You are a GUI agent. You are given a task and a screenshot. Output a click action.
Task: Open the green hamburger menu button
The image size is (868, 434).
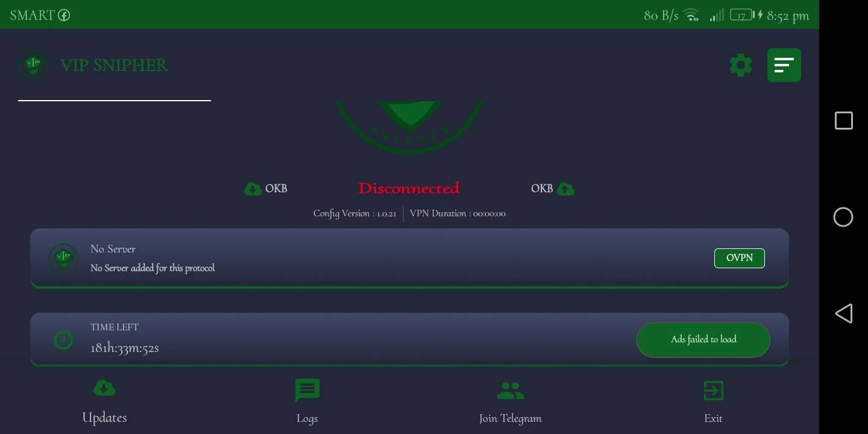tap(784, 65)
